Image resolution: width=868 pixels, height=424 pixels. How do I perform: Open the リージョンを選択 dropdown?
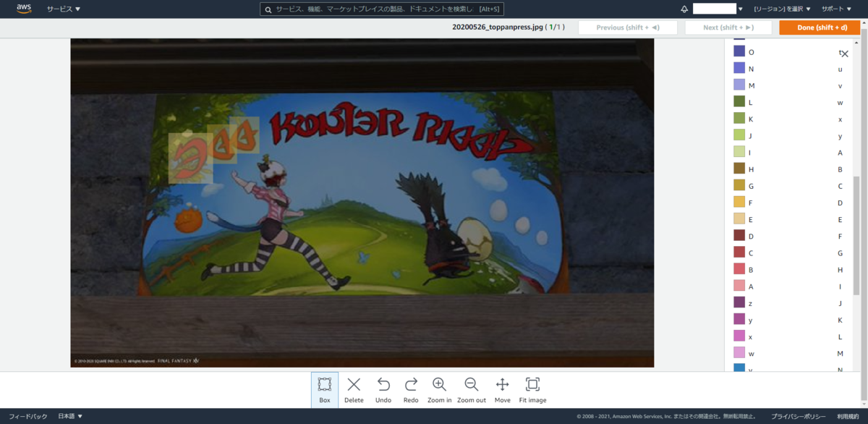coord(782,9)
